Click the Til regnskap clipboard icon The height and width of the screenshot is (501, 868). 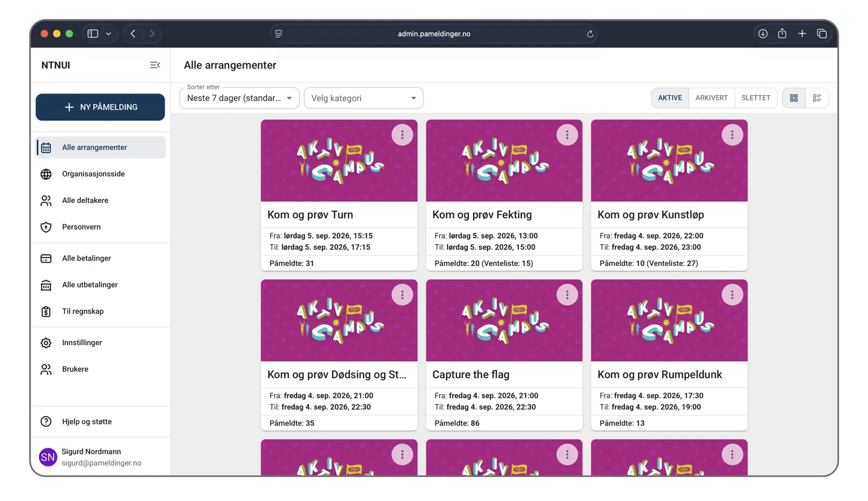[x=46, y=312]
